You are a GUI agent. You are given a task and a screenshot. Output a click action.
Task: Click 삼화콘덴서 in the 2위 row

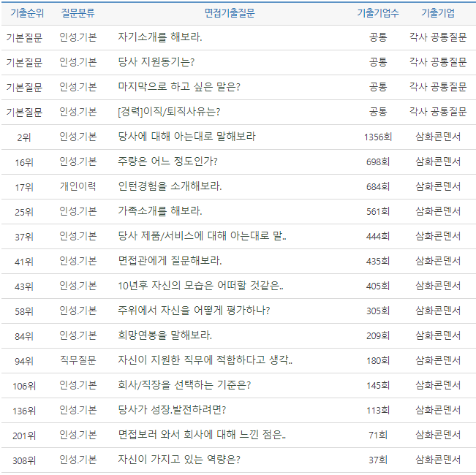click(437, 137)
